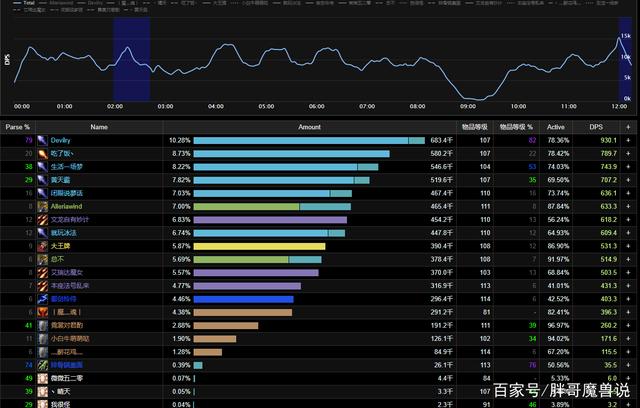Expand the Alleriawind row details

click(629, 206)
